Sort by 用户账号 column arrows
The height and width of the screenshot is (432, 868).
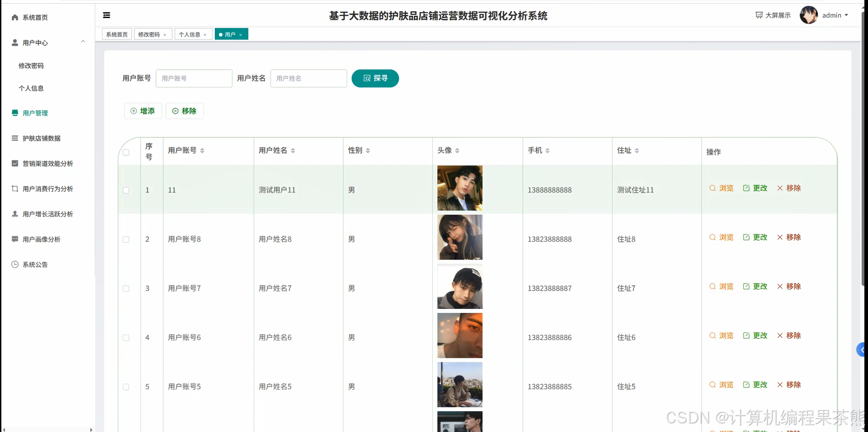point(202,150)
